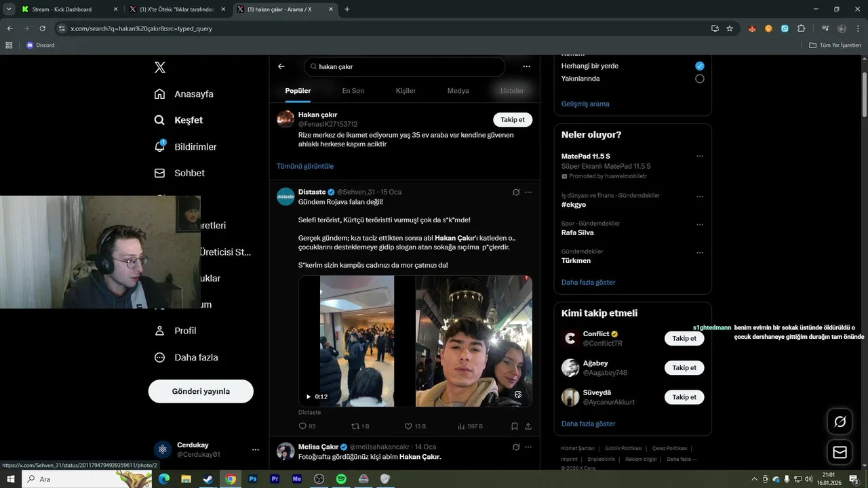Open Bildirimler notifications
The image size is (868, 488).
click(x=186, y=146)
